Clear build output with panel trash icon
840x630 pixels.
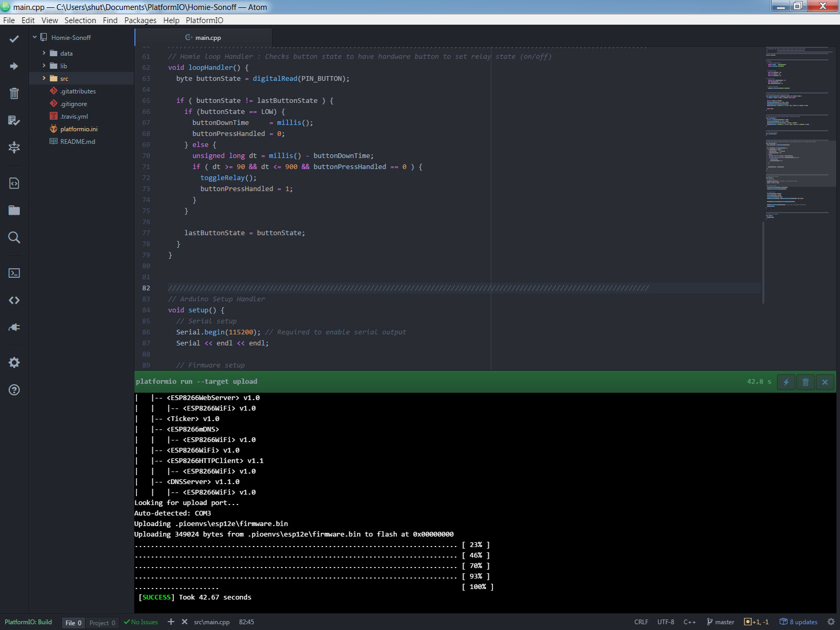(805, 382)
